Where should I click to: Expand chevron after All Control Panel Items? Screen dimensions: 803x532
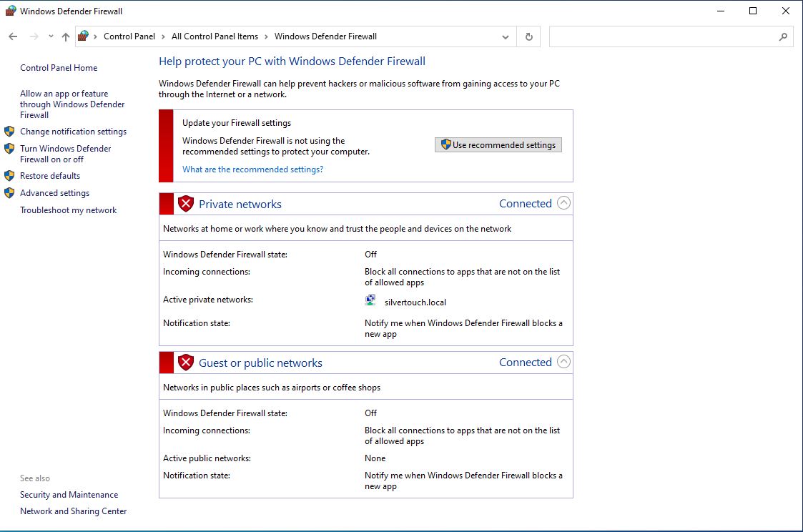click(x=266, y=37)
